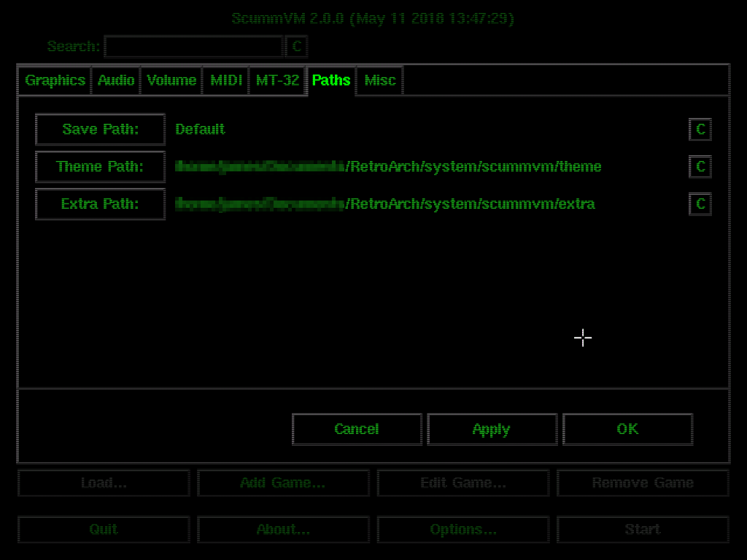
Task: Clear the Extra Path value
Action: (x=700, y=204)
